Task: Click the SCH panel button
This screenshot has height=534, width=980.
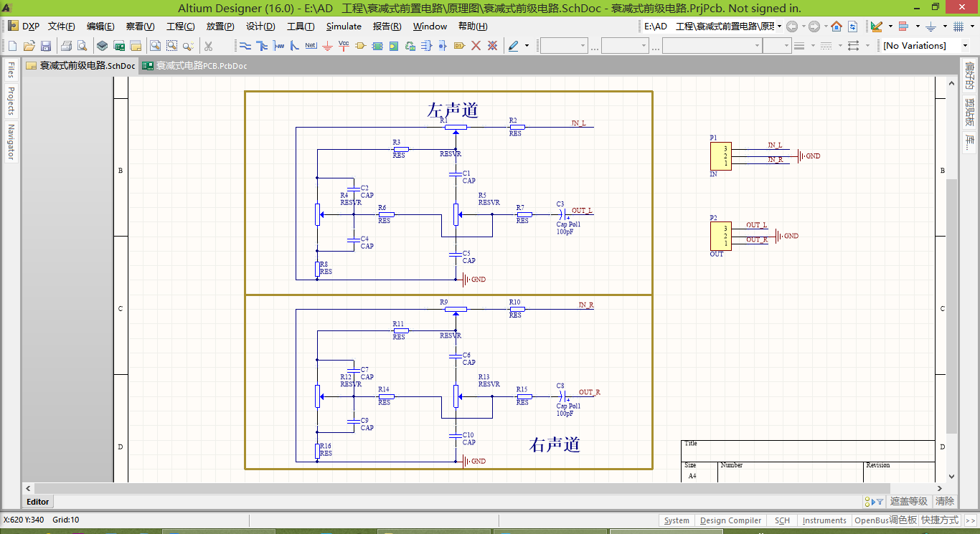Action: coord(782,520)
